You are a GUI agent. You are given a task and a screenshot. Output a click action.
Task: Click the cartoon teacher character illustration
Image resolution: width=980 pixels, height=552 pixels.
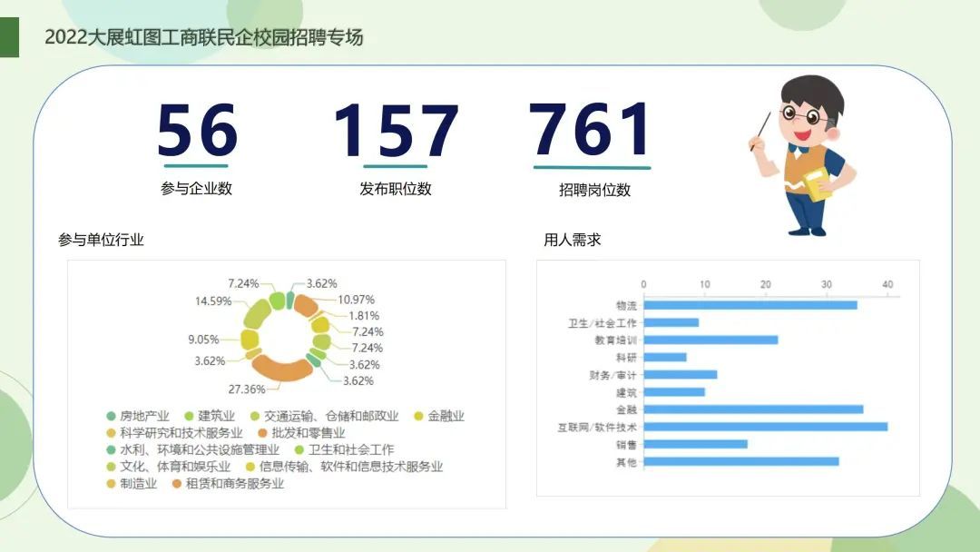pos(803,155)
